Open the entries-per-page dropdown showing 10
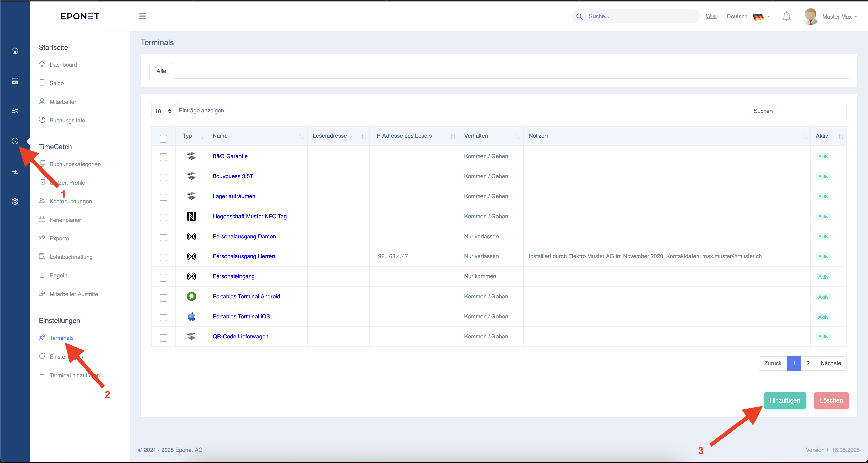The height and width of the screenshot is (463, 868). [164, 111]
